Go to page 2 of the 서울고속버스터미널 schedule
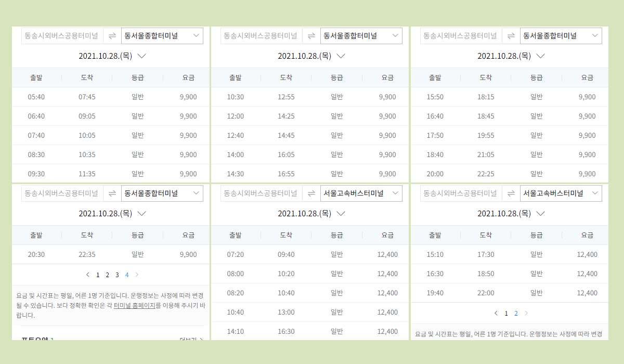This screenshot has width=624, height=364. coord(515,313)
